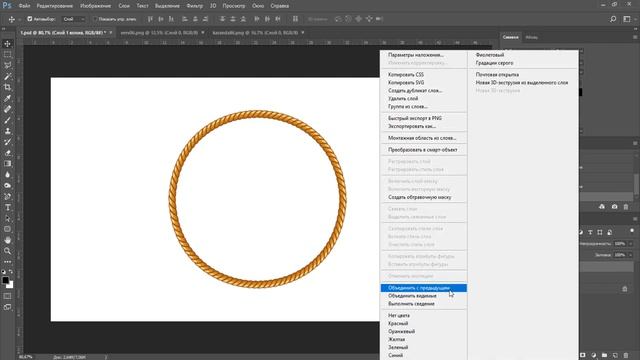Toggle the layer filter on/off switch
Viewport: 640px width, 360px height.
[632, 231]
